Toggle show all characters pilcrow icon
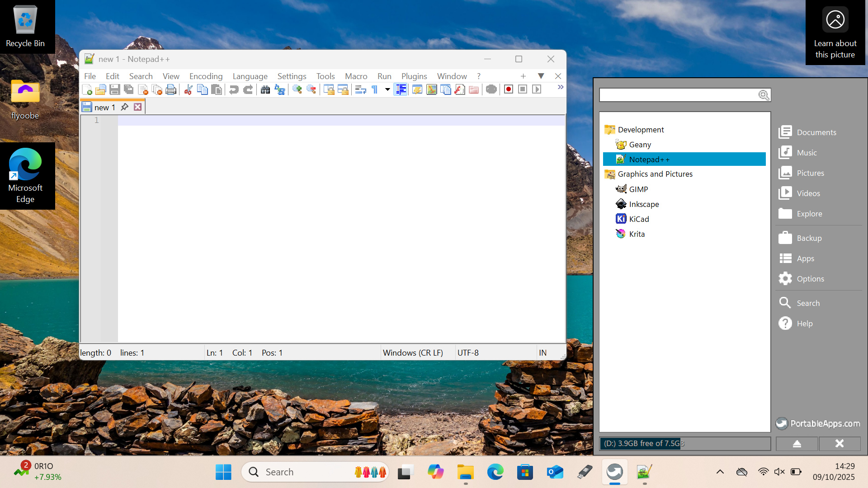This screenshot has width=868, height=488. tap(374, 89)
